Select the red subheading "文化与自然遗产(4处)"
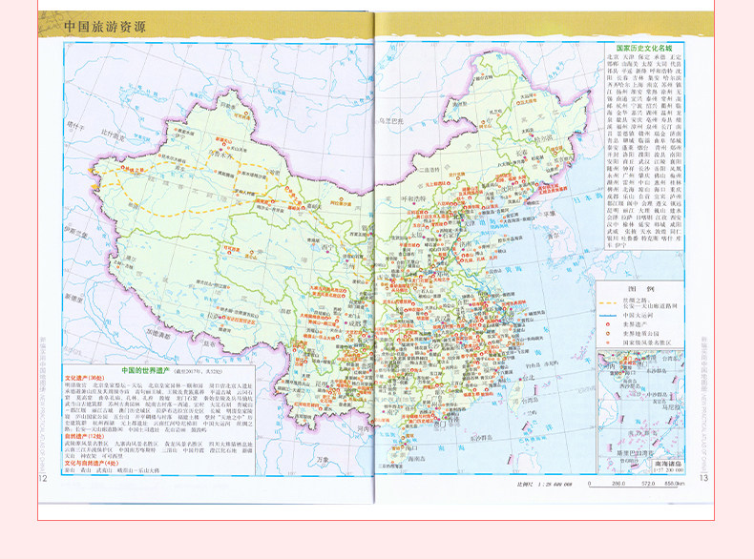Viewport: 754px width, 560px height. tap(92, 463)
